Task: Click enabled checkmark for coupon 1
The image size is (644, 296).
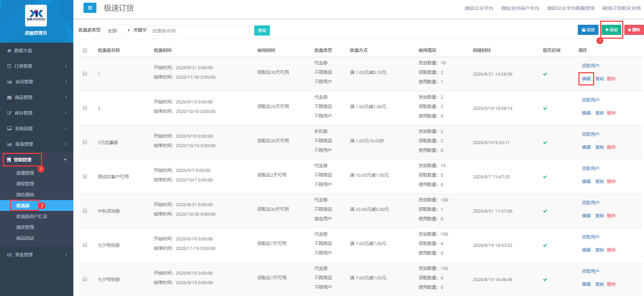Action: (x=545, y=74)
